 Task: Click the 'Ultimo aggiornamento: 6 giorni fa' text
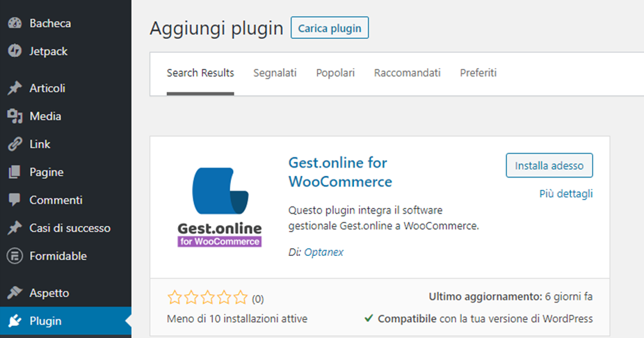point(510,296)
